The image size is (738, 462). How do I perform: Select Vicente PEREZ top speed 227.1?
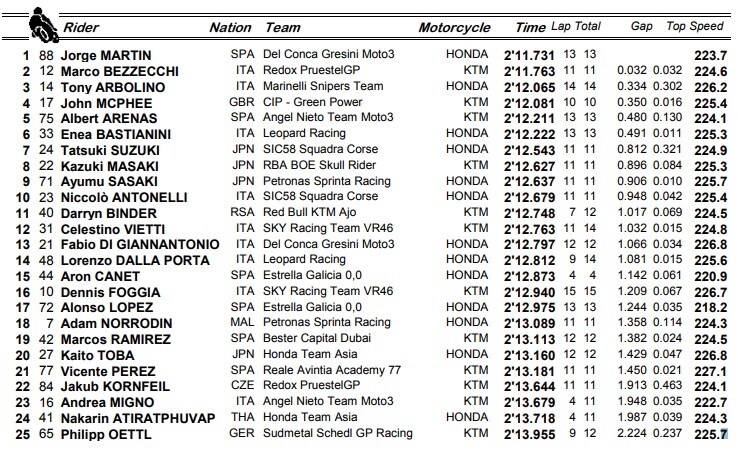(711, 372)
